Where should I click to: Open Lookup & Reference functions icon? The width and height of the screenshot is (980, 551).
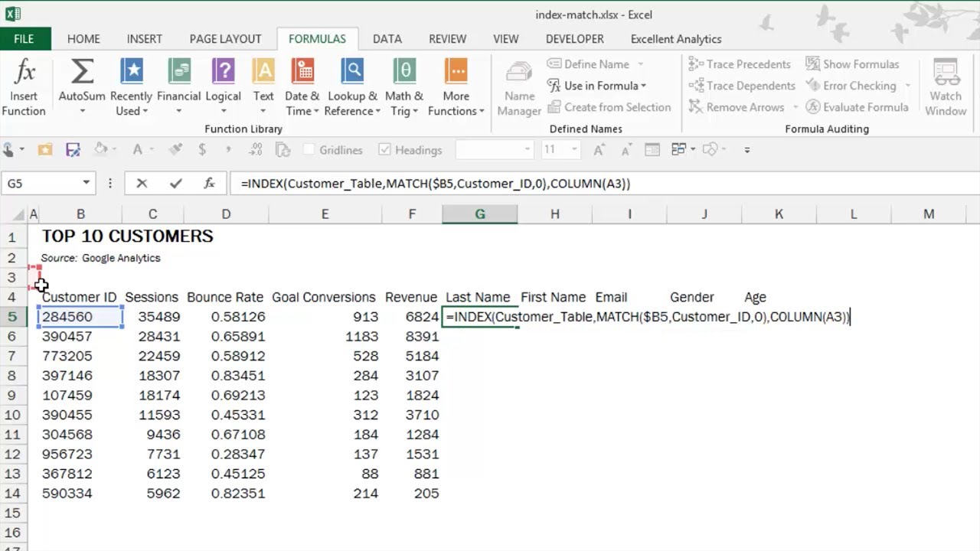pyautogui.click(x=352, y=72)
